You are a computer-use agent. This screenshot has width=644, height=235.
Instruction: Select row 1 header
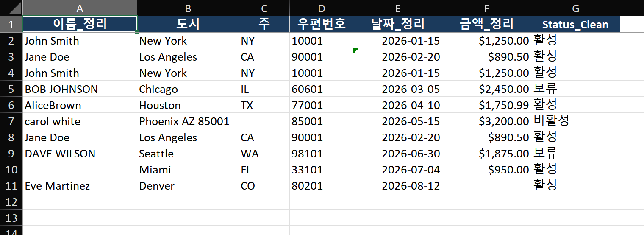11,24
